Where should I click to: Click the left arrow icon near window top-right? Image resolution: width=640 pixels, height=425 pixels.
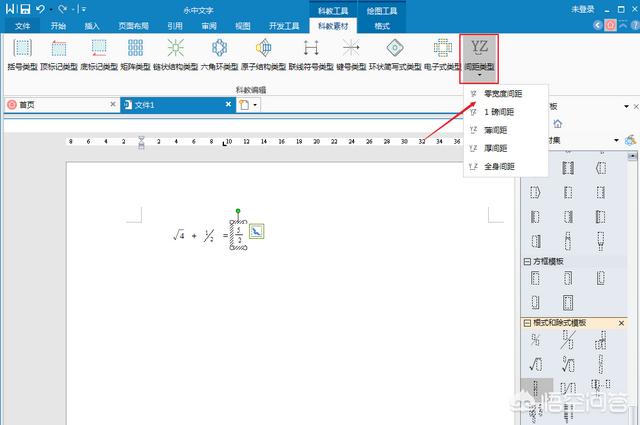point(598,25)
